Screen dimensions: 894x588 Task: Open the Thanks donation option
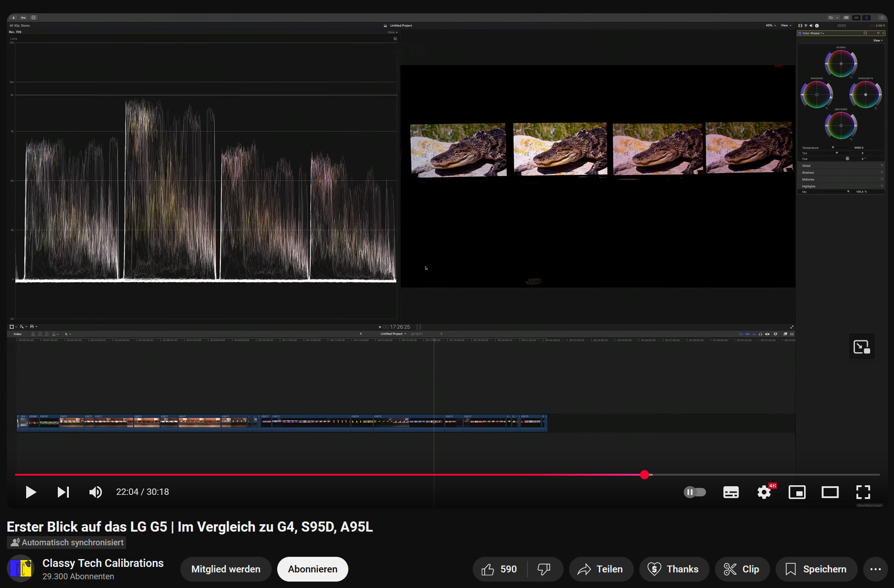(674, 569)
